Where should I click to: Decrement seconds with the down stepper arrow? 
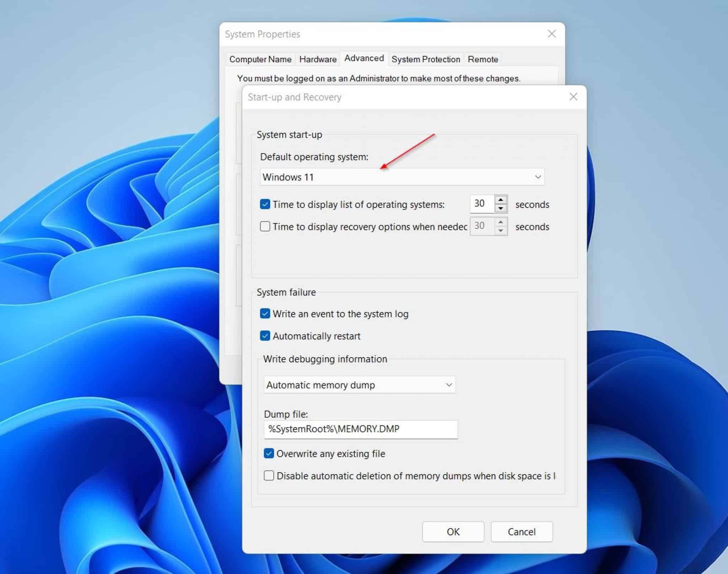coord(501,209)
